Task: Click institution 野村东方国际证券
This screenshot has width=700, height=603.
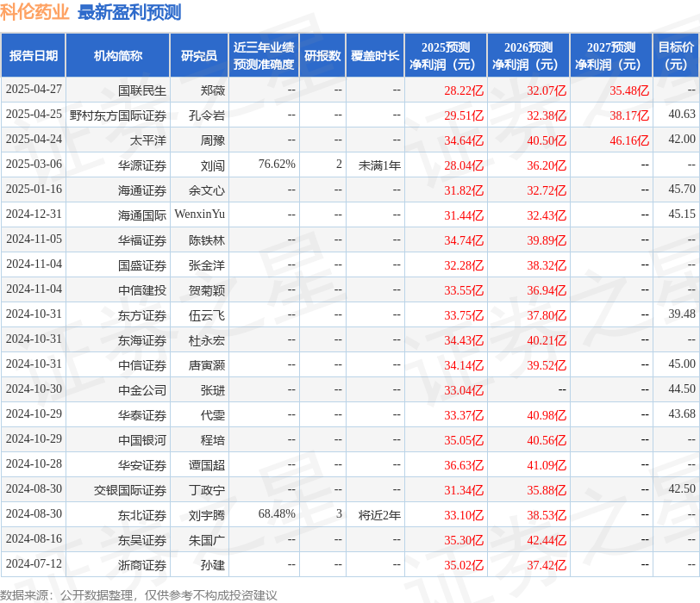Action: click(118, 115)
